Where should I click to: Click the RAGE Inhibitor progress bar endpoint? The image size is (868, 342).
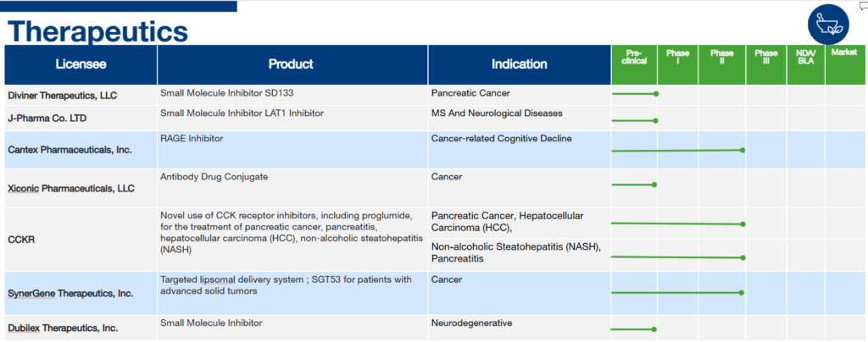pyautogui.click(x=743, y=150)
